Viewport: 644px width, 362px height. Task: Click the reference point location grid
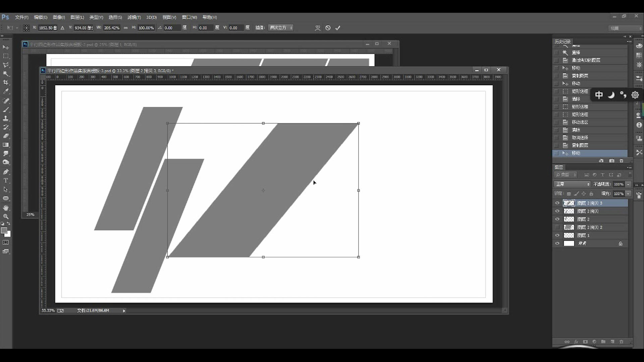pos(26,28)
